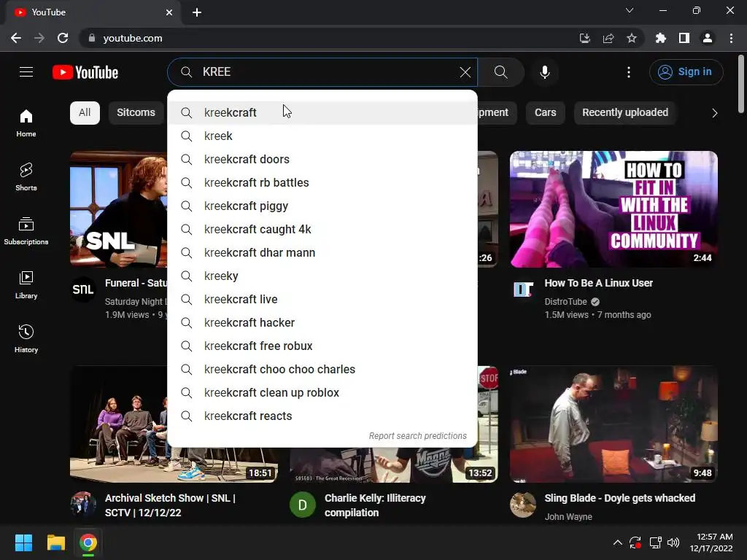This screenshot has height=560, width=747.
Task: Show hidden system tray icons
Action: click(617, 542)
